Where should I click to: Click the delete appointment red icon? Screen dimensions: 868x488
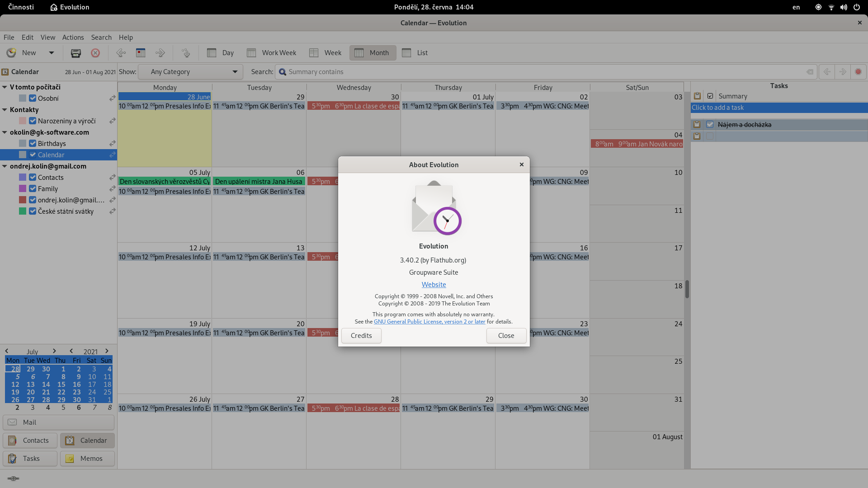(95, 53)
